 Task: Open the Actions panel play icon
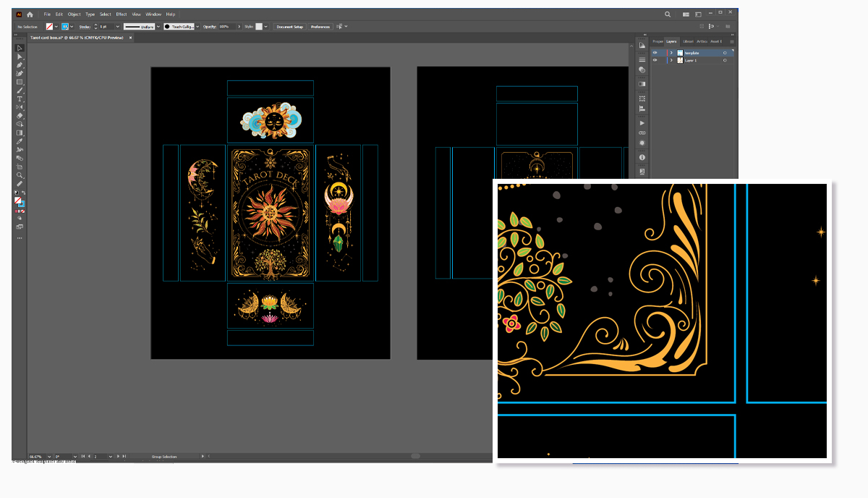pos(642,123)
